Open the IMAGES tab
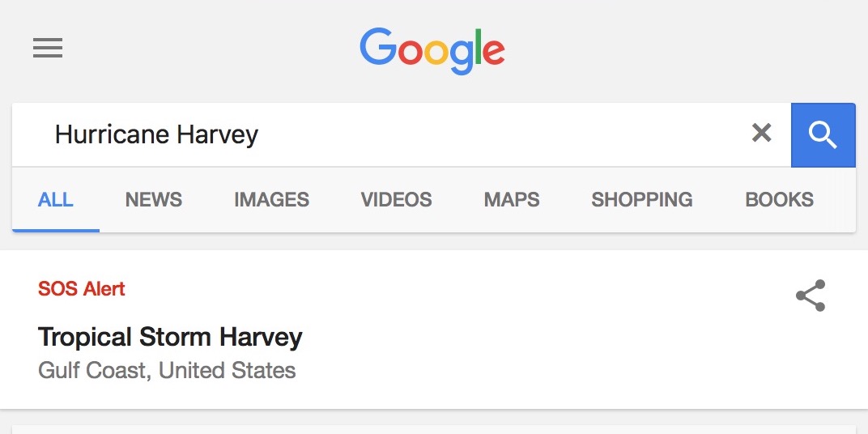Viewport: 868px width, 434px height. (271, 200)
